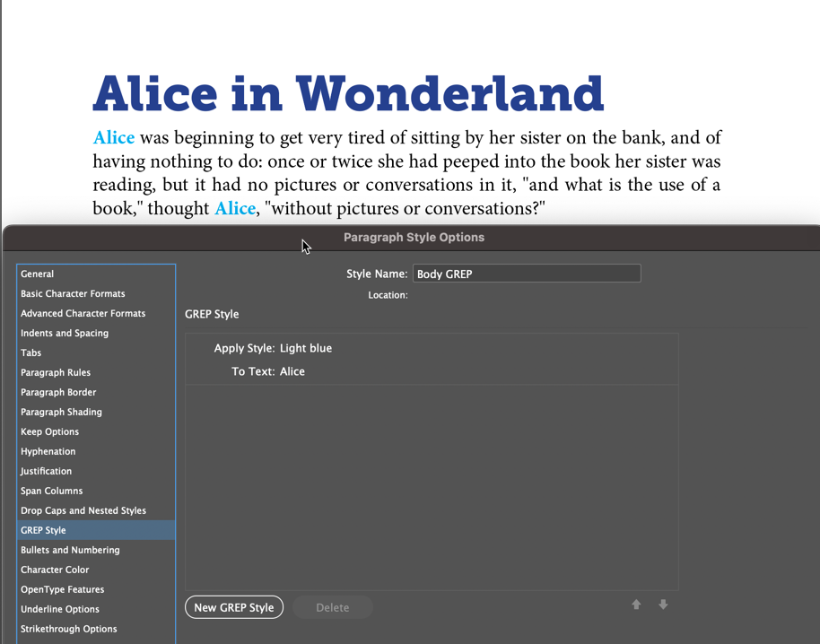Open OpenType Features category
Image resolution: width=820 pixels, height=644 pixels.
coord(96,589)
